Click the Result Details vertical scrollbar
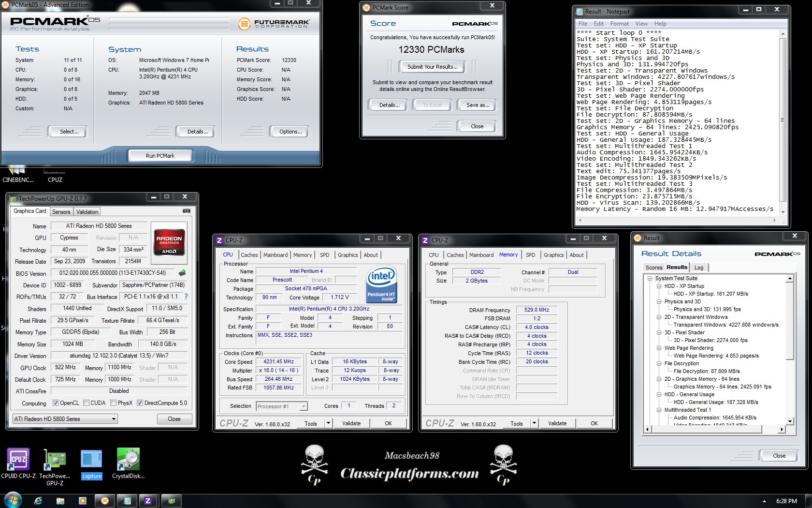This screenshot has height=508, width=812. coord(790,350)
